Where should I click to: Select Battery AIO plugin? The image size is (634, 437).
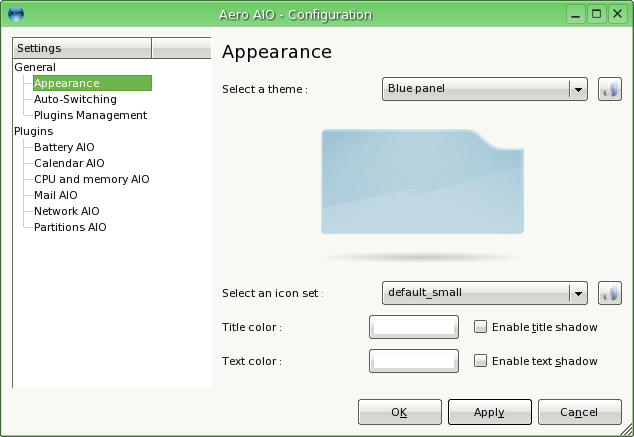point(64,147)
